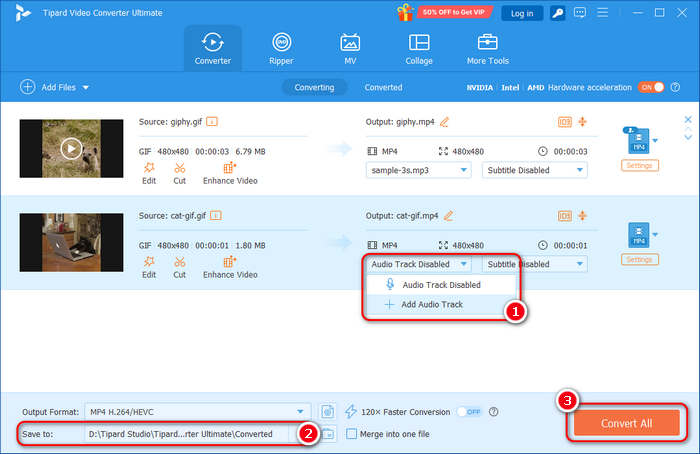Click the Convert All button
Screen dimensions: 700x454
pyautogui.click(x=626, y=423)
